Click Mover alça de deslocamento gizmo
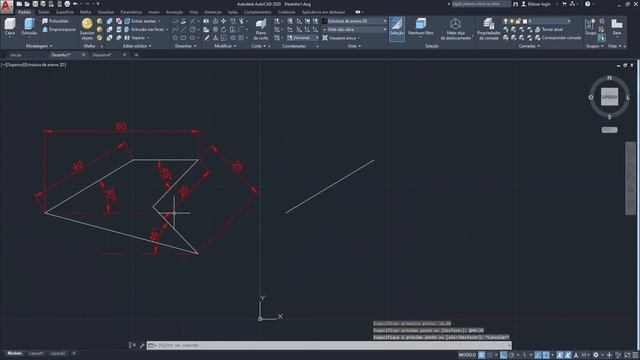The image size is (640, 360). (456, 29)
